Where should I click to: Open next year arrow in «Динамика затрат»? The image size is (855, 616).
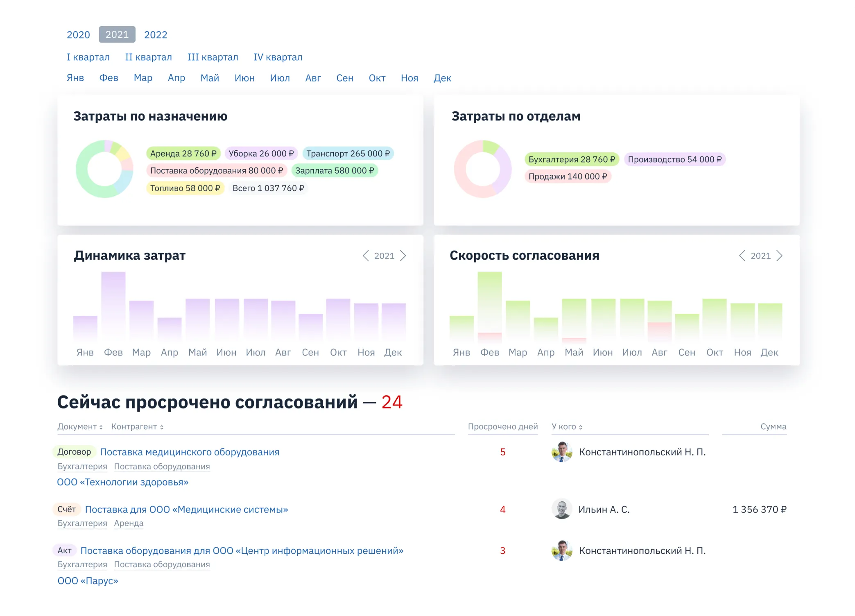coord(403,256)
